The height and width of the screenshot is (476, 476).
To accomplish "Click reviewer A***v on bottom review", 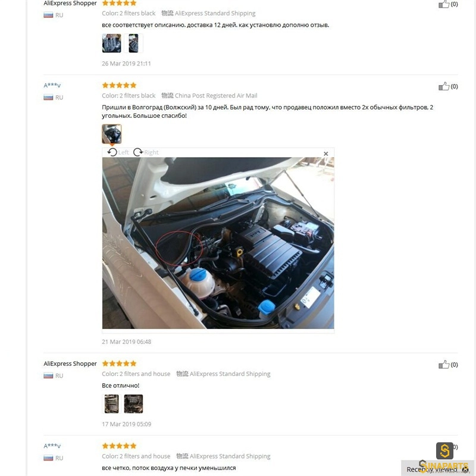I will [x=52, y=446].
